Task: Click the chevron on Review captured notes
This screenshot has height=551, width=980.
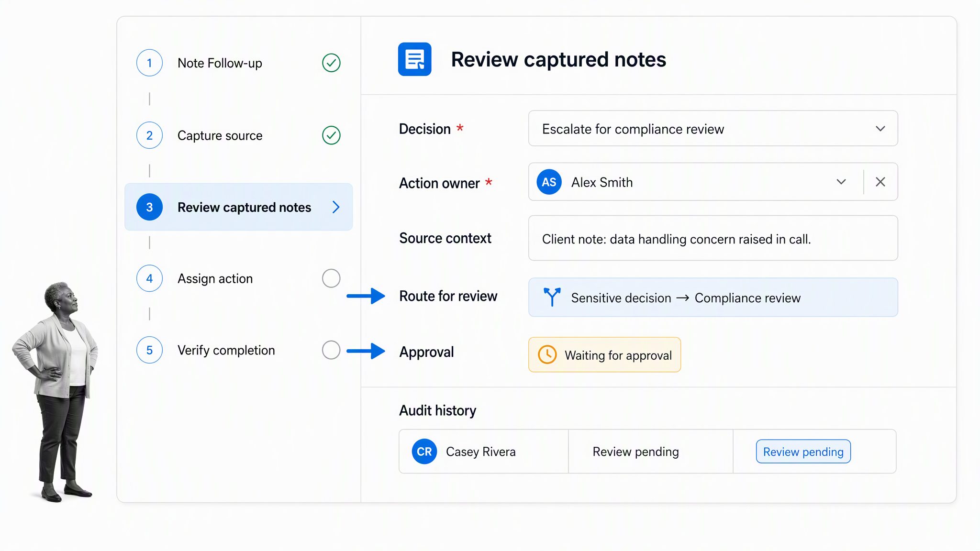Action: pos(336,207)
